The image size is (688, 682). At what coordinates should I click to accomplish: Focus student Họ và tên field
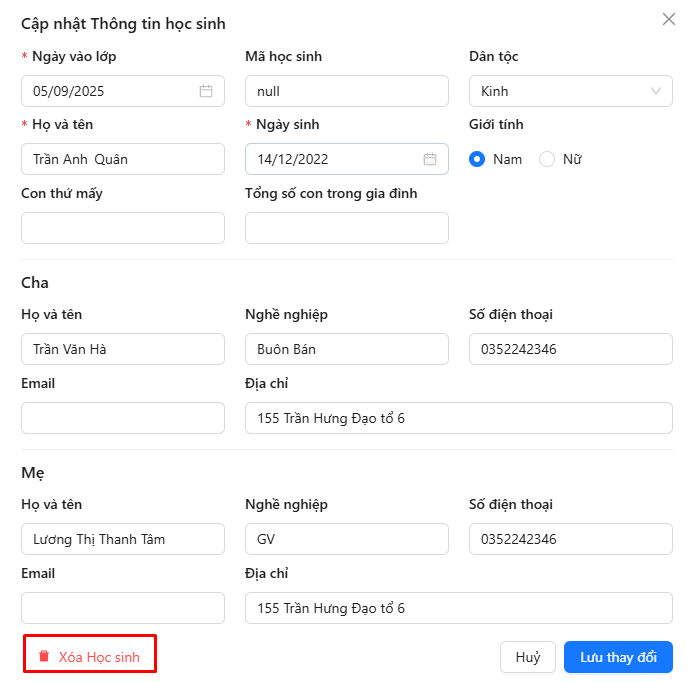[x=122, y=159]
